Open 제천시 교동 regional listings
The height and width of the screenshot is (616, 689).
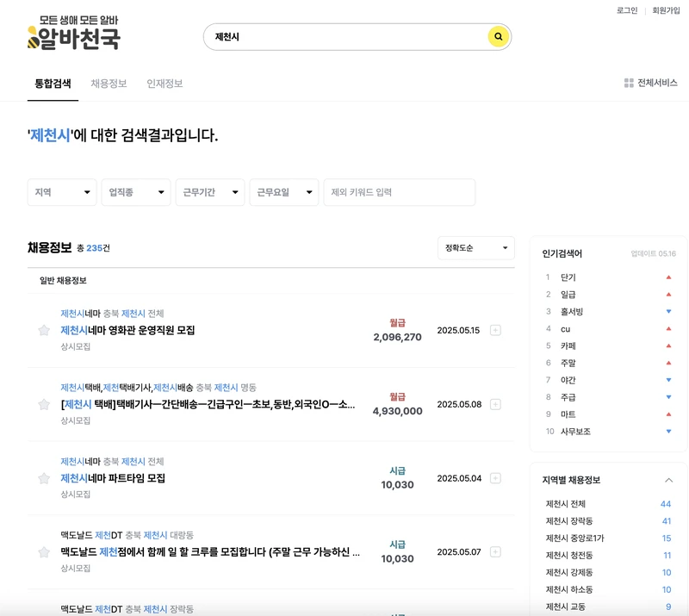pos(566,607)
